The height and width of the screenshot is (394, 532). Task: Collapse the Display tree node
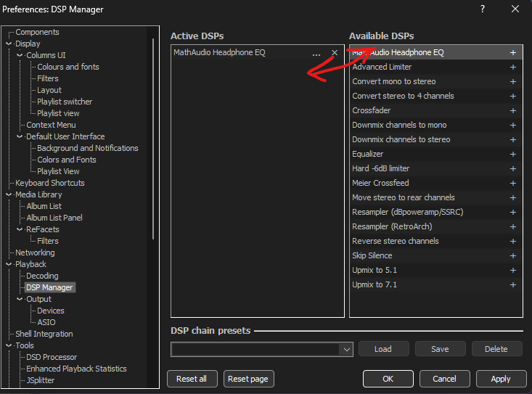9,44
